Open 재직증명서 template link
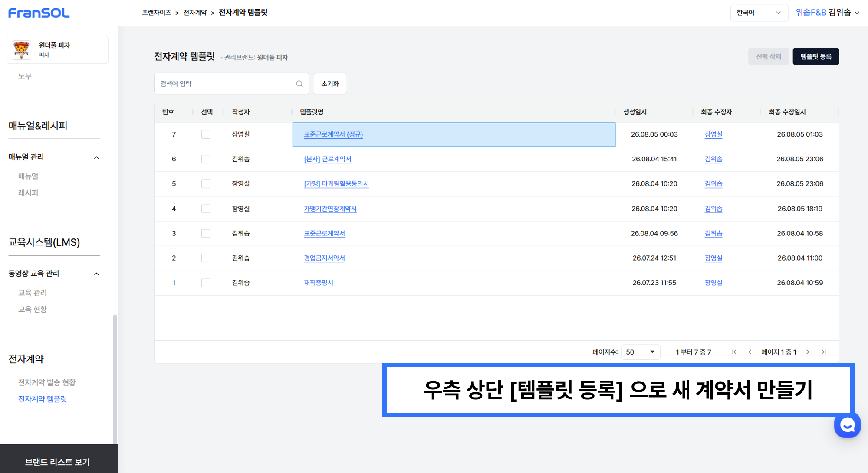The image size is (868, 473). coord(319,283)
